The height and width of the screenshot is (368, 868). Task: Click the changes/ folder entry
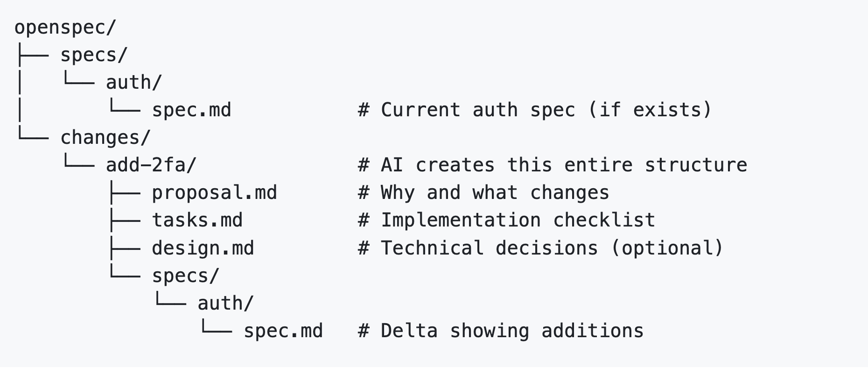(x=105, y=138)
